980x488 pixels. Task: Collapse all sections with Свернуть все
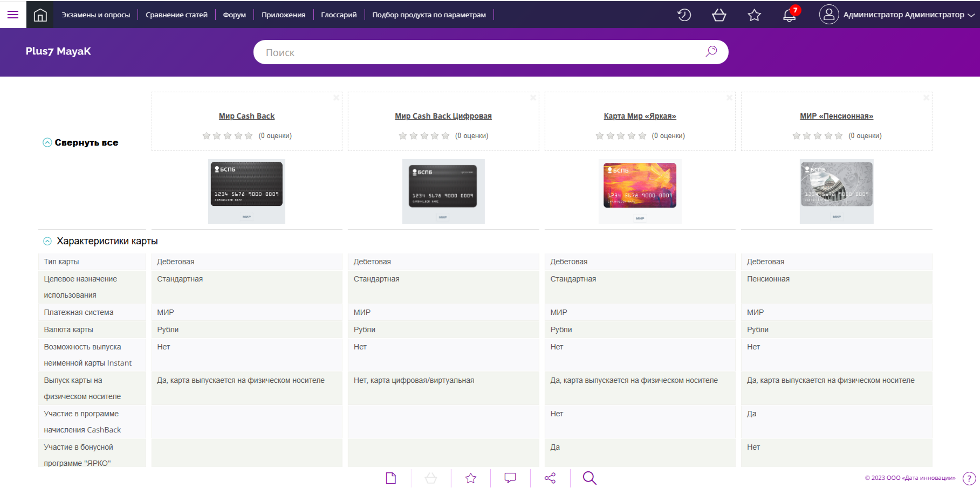tap(80, 142)
